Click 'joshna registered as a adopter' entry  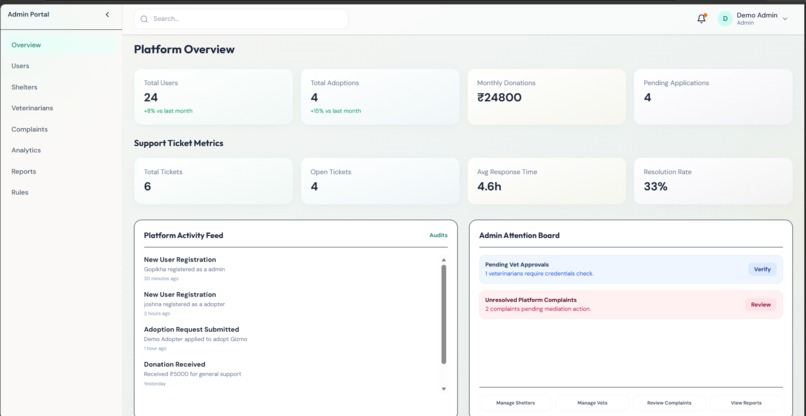[x=184, y=304]
